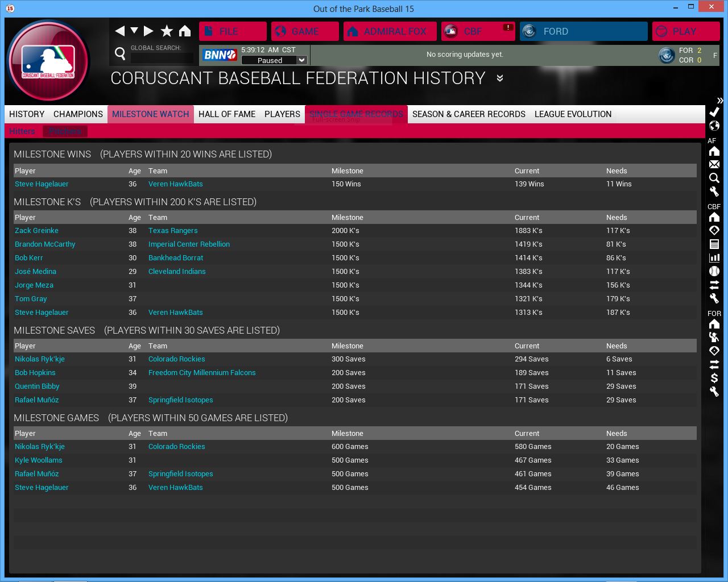Click the bar chart statistics icon
Viewport: 728px width, 582px height.
point(714,257)
